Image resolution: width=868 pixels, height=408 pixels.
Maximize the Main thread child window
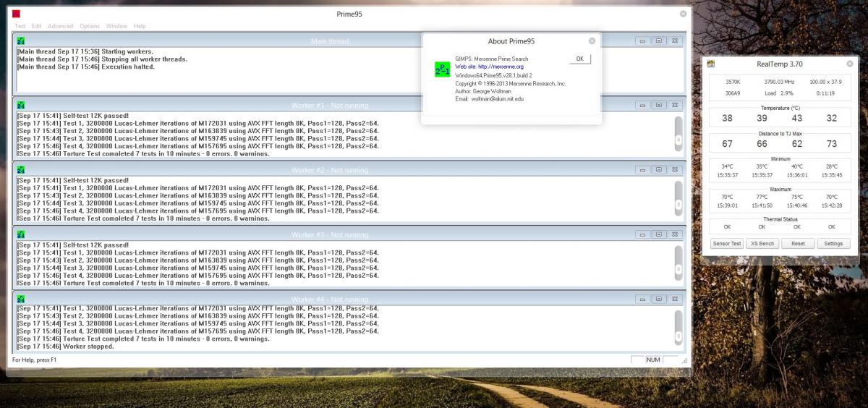pos(658,41)
